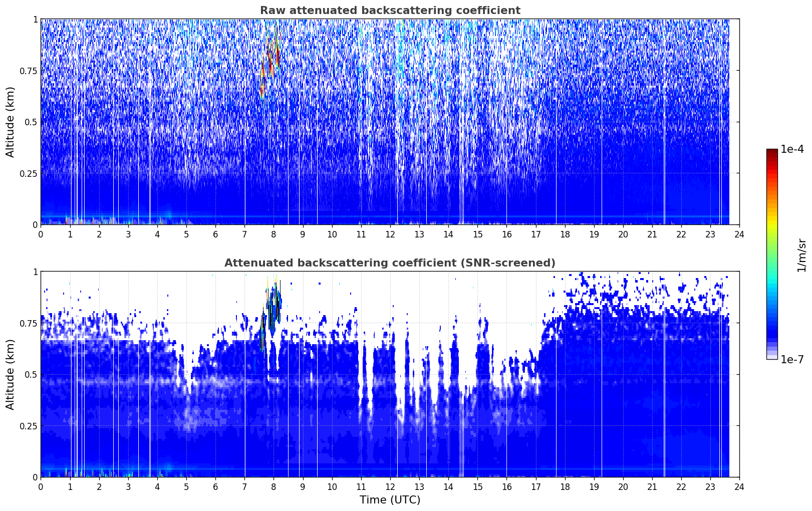
Task: Click the 1e-4 colorbar label
Action: (x=792, y=149)
